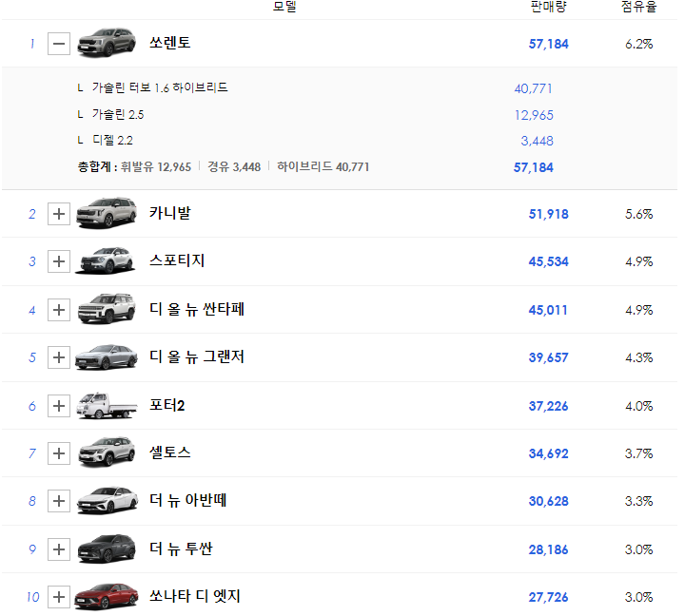This screenshot has height=616, width=685.
Task: Open the 아반떼 car thumbnail
Action: [107, 500]
